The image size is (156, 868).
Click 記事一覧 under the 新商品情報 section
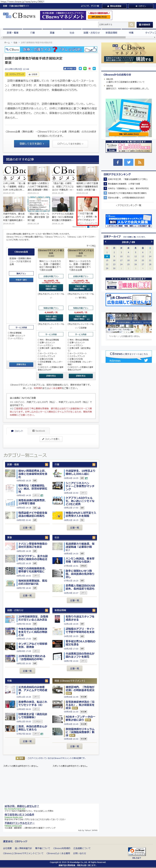[75, 668]
